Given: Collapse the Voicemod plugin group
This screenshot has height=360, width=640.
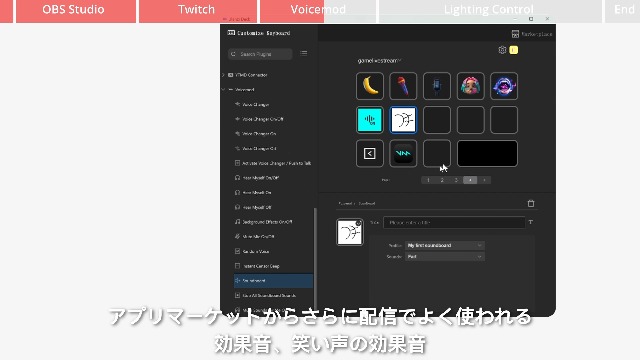Looking at the screenshot, I should pos(223,89).
